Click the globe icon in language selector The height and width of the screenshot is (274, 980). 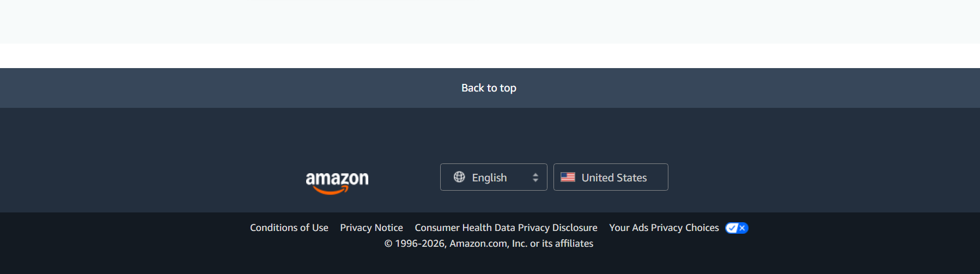pyautogui.click(x=459, y=177)
